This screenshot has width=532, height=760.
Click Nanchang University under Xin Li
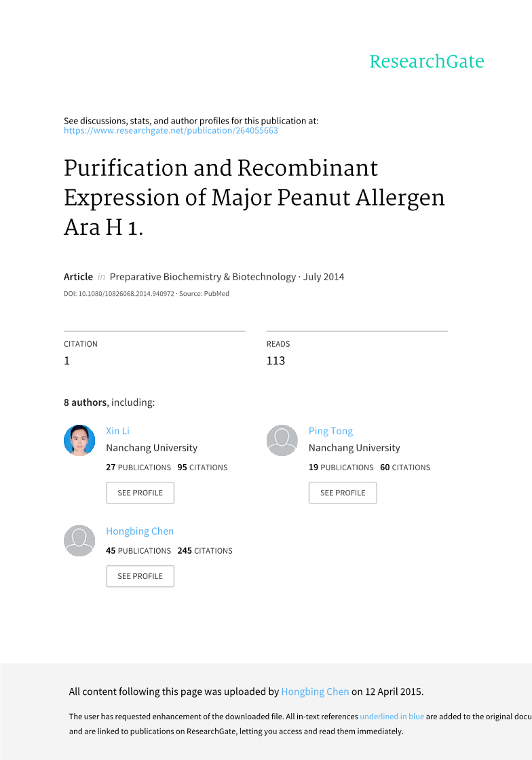pyautogui.click(x=151, y=448)
